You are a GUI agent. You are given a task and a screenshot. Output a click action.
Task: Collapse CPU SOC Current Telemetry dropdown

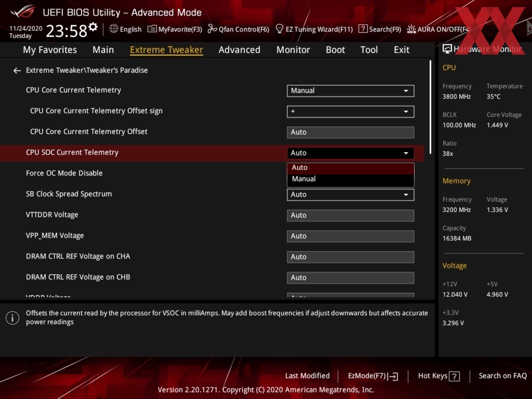tap(350, 153)
